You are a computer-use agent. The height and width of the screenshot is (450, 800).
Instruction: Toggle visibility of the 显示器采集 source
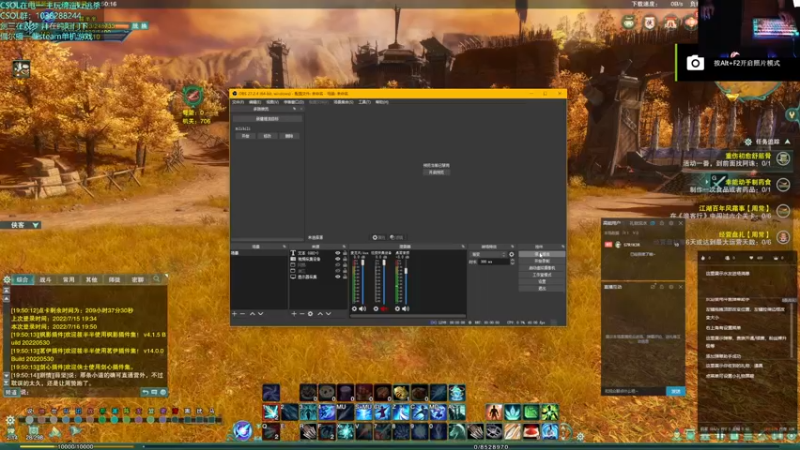[338, 277]
